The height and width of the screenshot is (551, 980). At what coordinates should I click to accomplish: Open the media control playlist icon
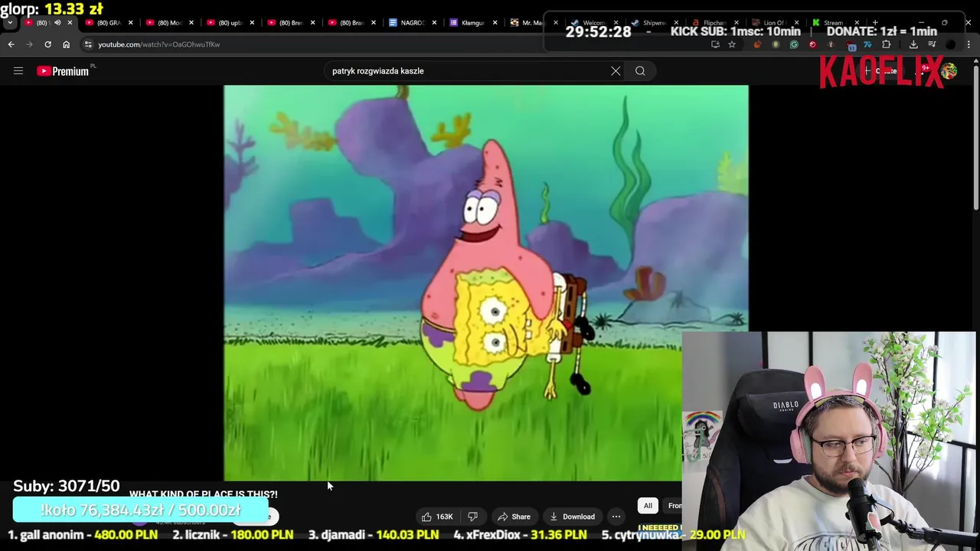(x=932, y=44)
